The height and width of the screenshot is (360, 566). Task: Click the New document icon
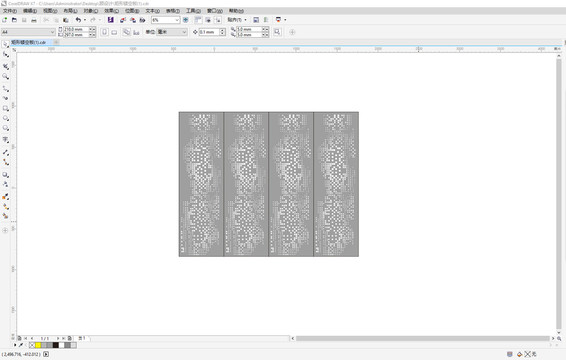pyautogui.click(x=5, y=20)
